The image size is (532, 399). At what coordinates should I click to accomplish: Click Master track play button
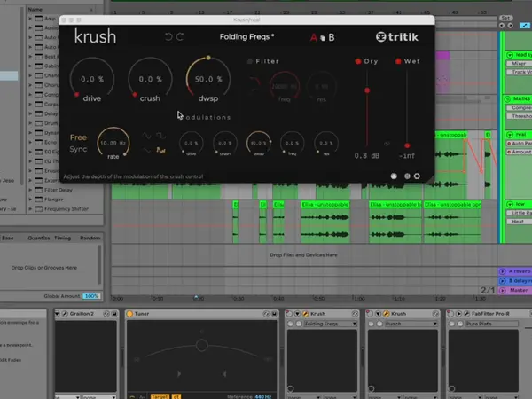point(502,291)
